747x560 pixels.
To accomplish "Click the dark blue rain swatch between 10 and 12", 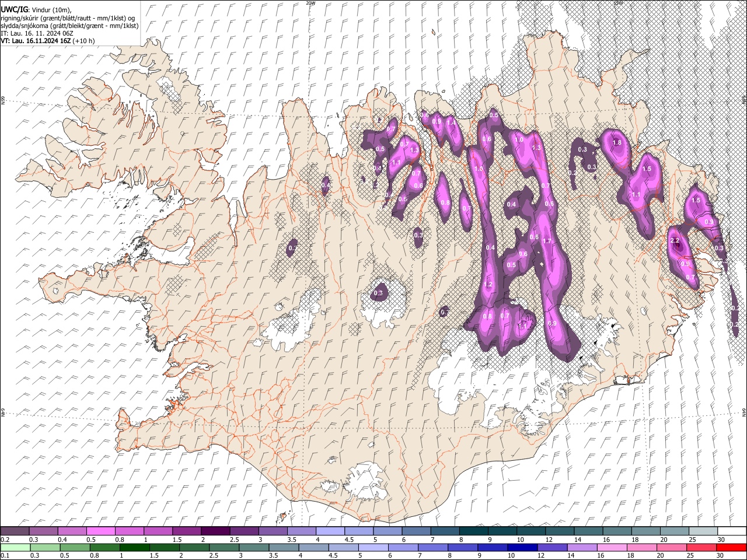I will (523, 547).
